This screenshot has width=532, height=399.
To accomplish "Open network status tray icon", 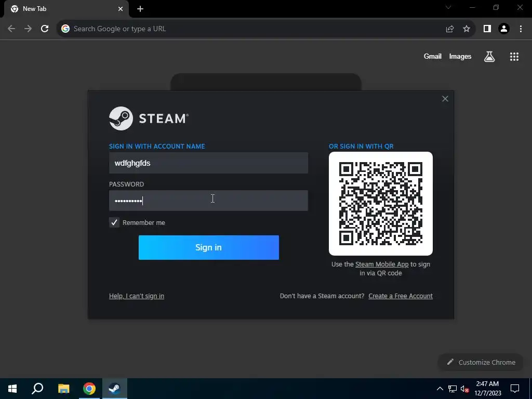I will tap(453, 389).
